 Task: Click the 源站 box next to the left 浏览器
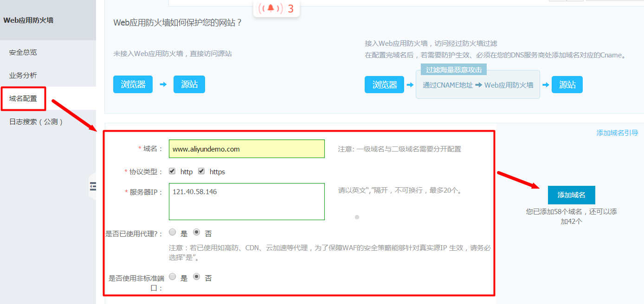click(189, 84)
